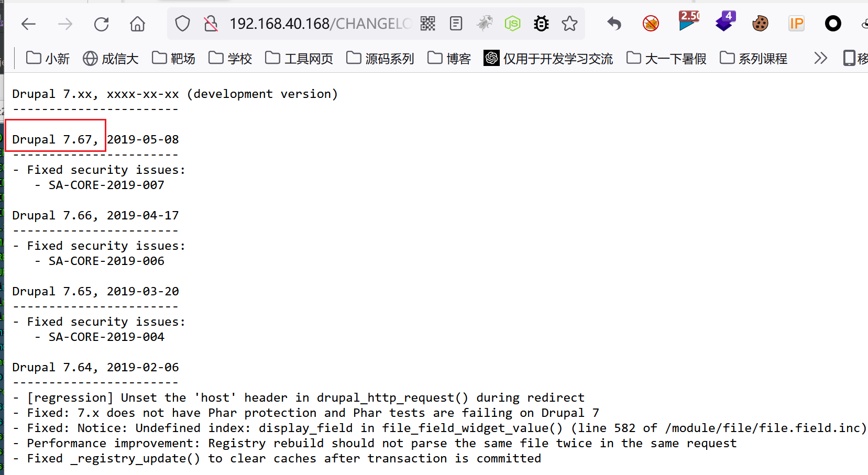Open the 源码系列 bookmark folder
868x475 pixels.
(x=380, y=58)
